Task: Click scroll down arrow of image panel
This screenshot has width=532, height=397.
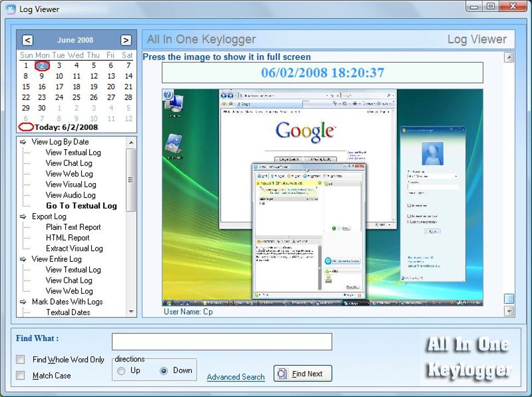Action: tap(509, 311)
